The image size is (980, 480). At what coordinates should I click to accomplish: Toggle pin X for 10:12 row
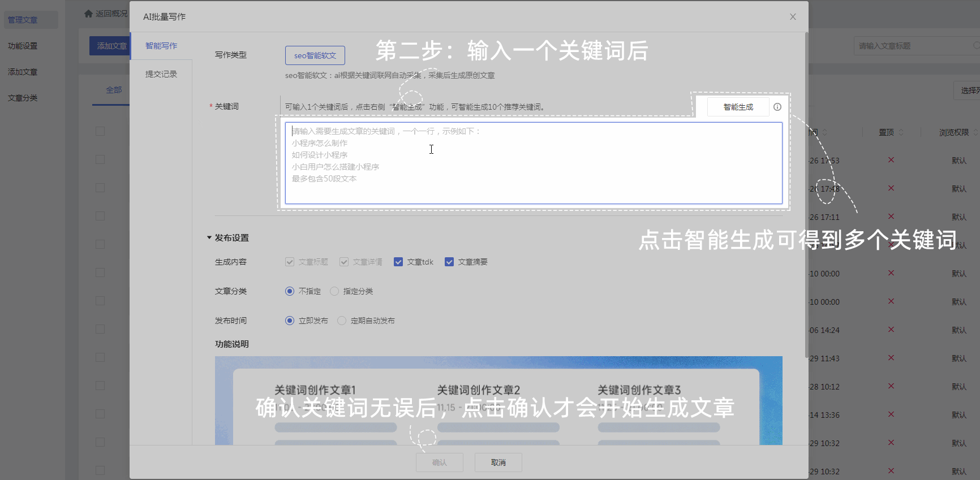click(x=891, y=386)
